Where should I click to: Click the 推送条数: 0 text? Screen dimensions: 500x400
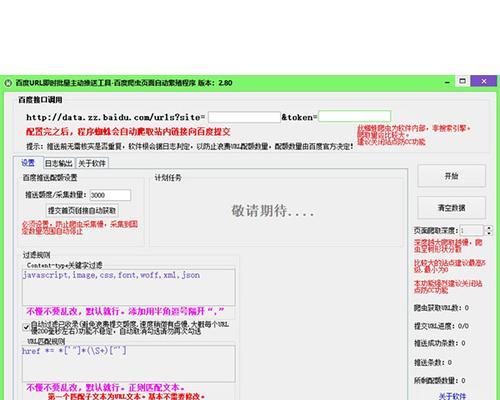pyautogui.click(x=433, y=362)
